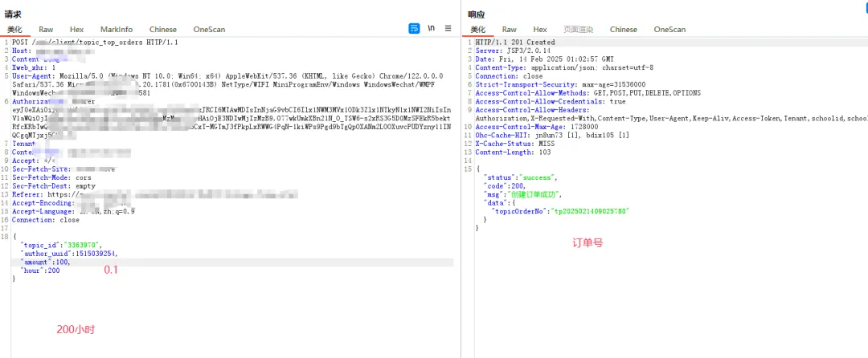The image size is (868, 358).
Task: Toggle the \n non-printable characters icon
Action: (x=432, y=29)
